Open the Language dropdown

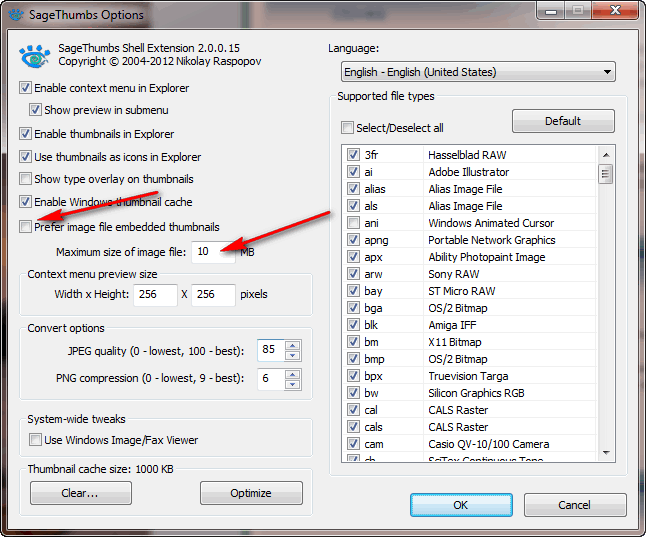click(478, 72)
